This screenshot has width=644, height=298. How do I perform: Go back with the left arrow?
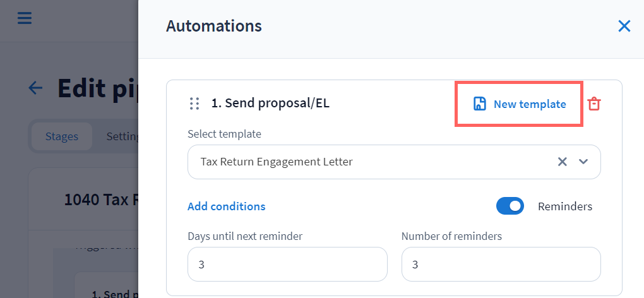click(35, 88)
